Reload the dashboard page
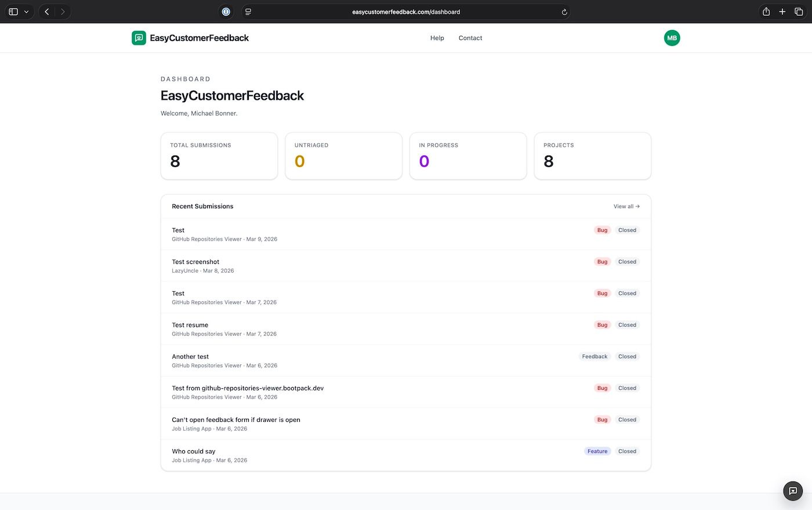This screenshot has width=812, height=510. 564,11
